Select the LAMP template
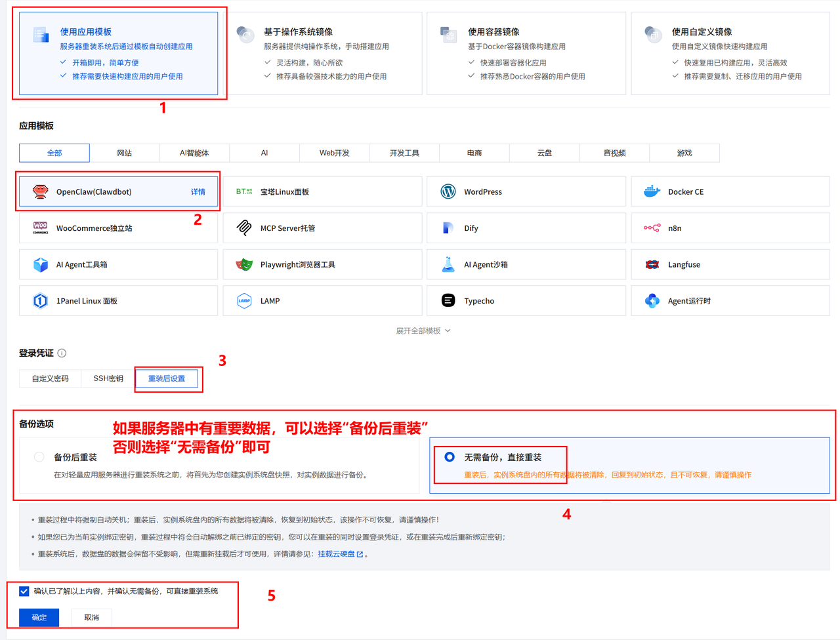The height and width of the screenshot is (640, 840). 322,300
